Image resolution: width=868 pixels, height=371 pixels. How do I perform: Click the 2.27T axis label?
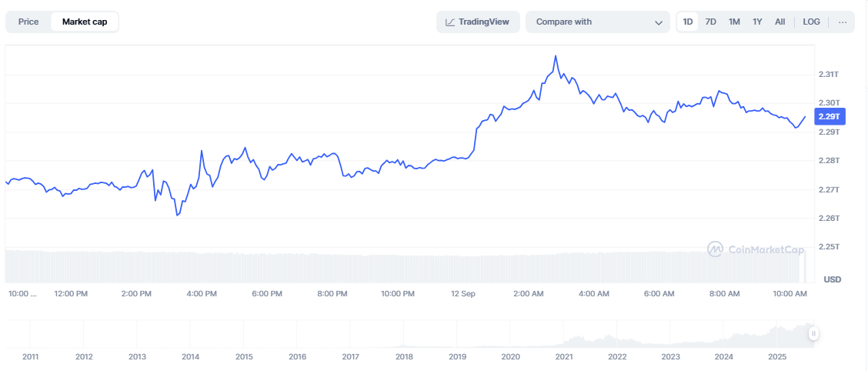(830, 189)
